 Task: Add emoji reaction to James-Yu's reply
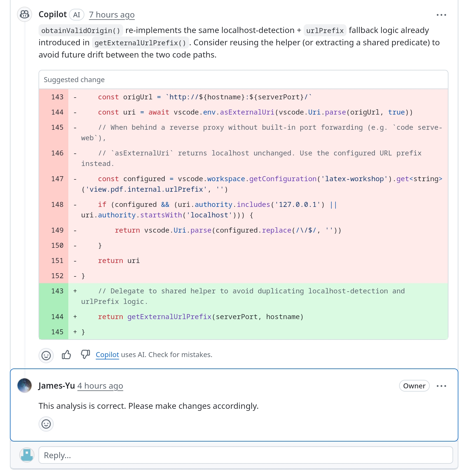tap(46, 424)
